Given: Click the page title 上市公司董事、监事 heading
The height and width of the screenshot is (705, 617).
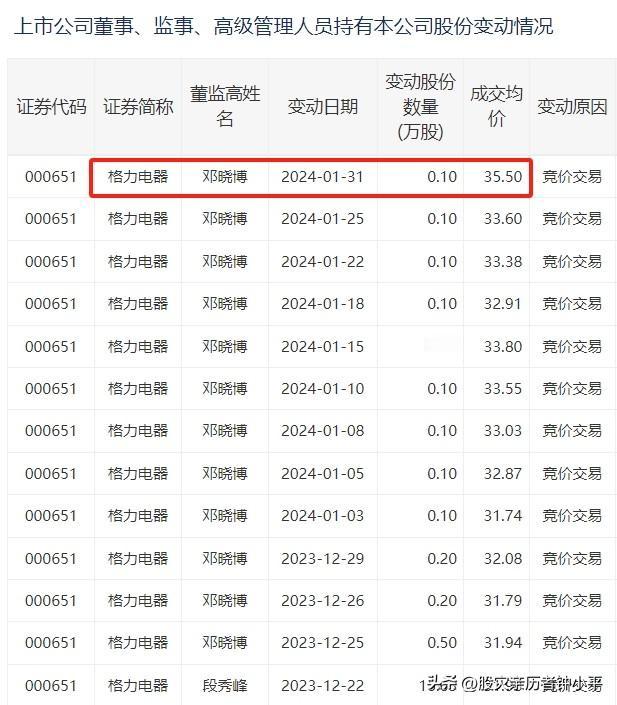Looking at the screenshot, I should 284,26.
